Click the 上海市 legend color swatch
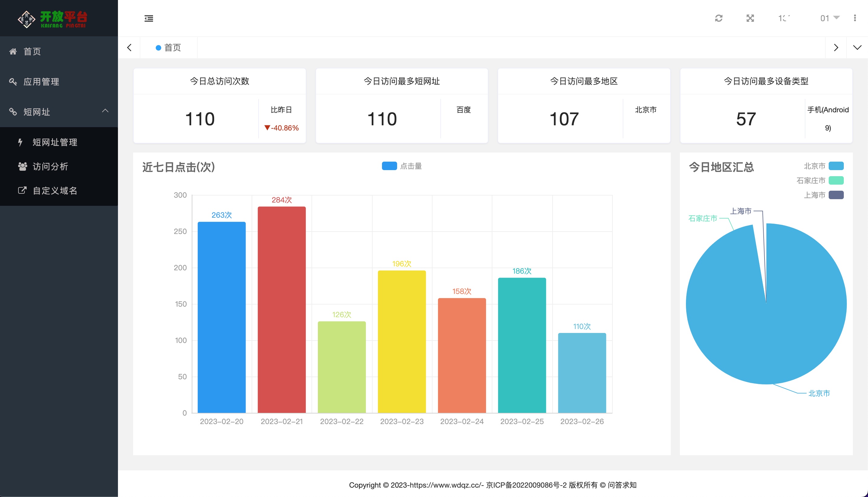Image resolution: width=868 pixels, height=497 pixels. pos(836,195)
